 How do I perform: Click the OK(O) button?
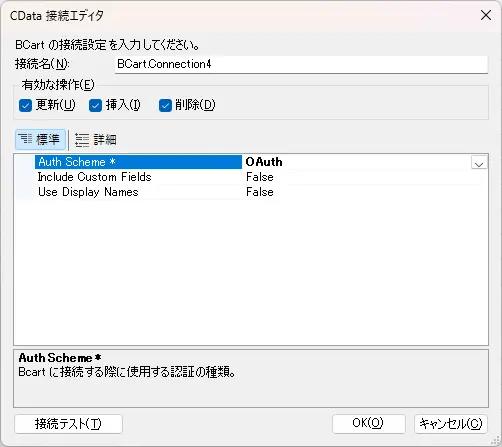tap(369, 424)
